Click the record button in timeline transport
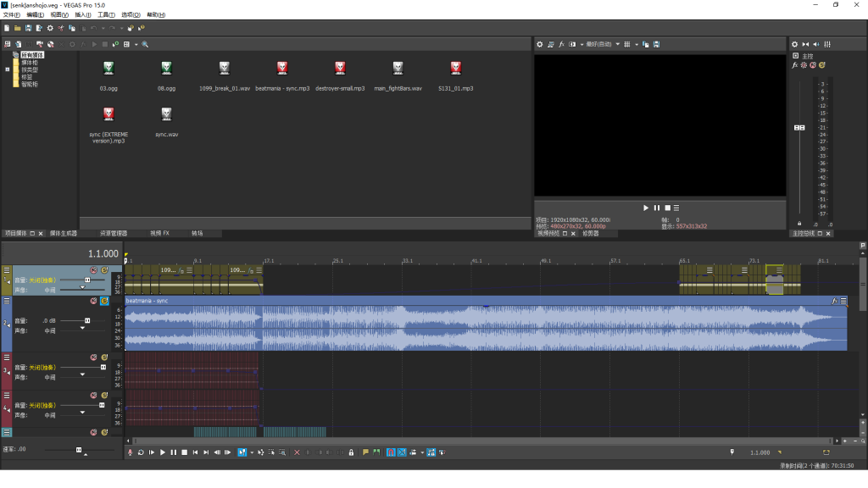868x488 pixels. 130,452
